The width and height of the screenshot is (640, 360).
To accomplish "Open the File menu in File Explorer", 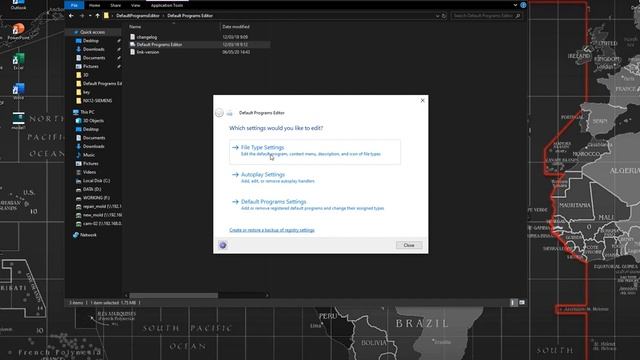I will point(74,5).
